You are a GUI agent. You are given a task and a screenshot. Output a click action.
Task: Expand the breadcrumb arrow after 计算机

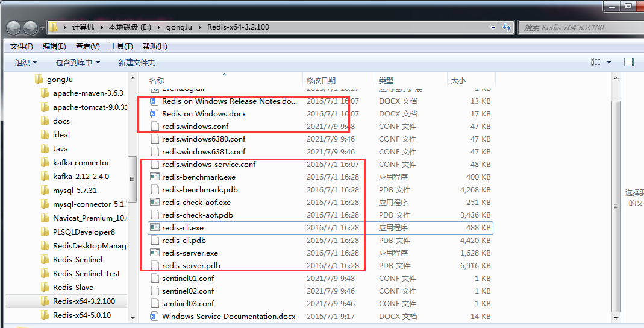click(101, 28)
